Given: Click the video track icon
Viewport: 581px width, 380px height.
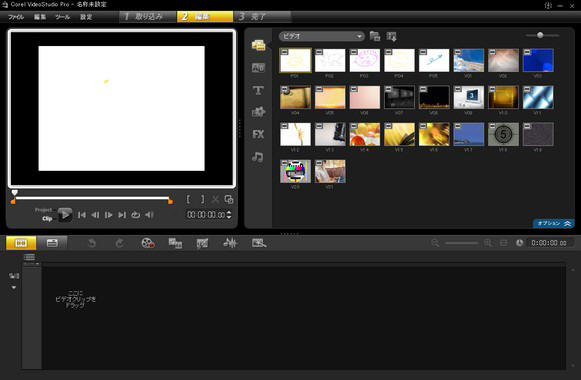Looking at the screenshot, I should [x=14, y=276].
